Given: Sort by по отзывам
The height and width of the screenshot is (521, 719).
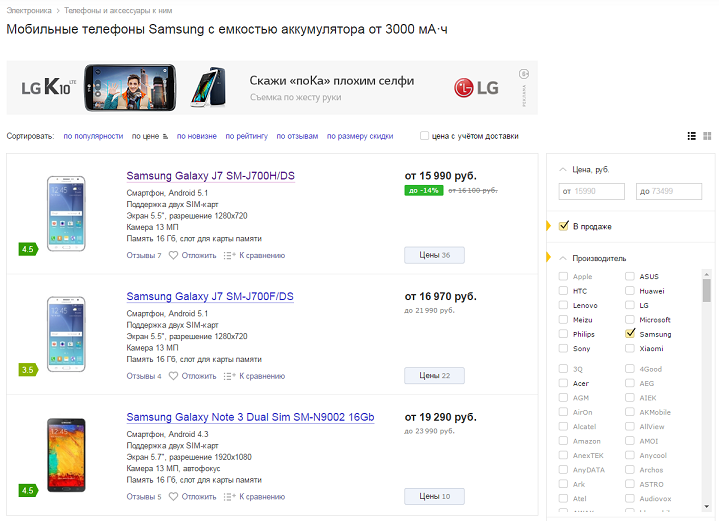Looking at the screenshot, I should 297,136.
